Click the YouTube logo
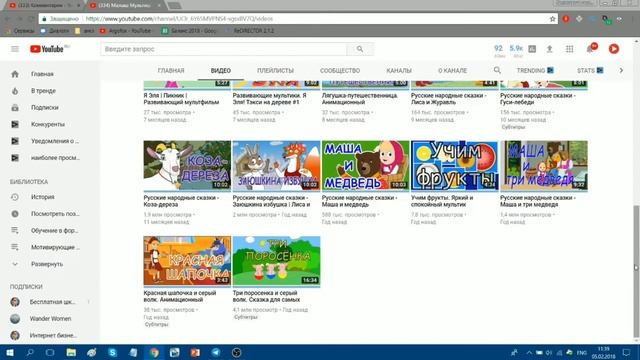 click(x=47, y=49)
